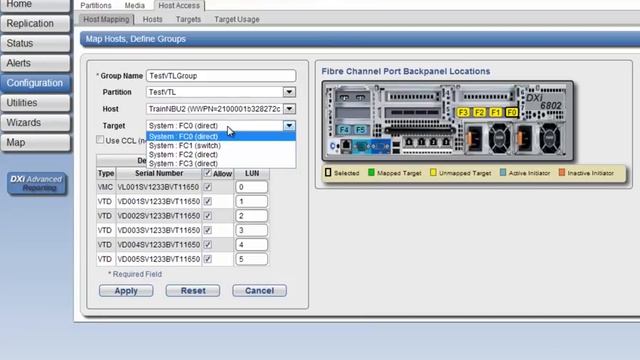Open Configuration in sidebar
This screenshot has height=360, width=640.
click(x=36, y=83)
